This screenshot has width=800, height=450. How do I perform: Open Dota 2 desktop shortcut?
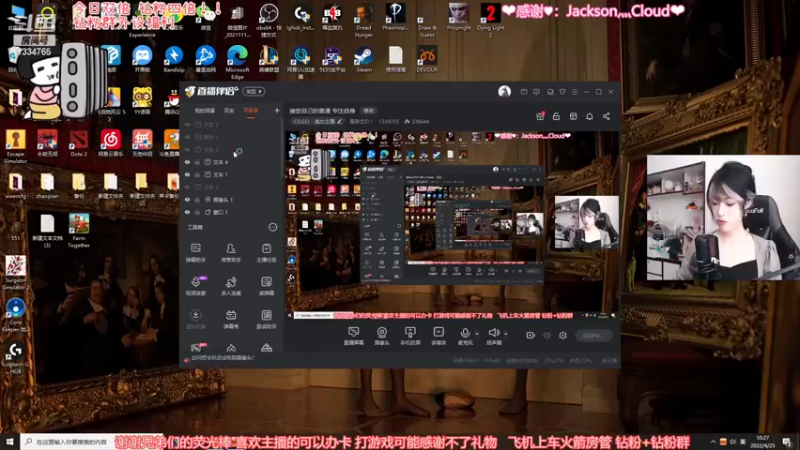(x=79, y=143)
